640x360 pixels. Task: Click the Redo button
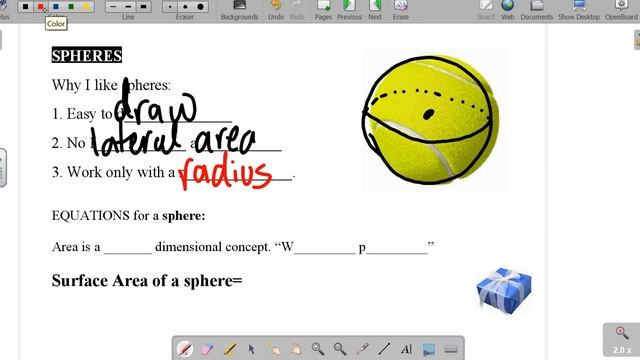[x=297, y=10]
